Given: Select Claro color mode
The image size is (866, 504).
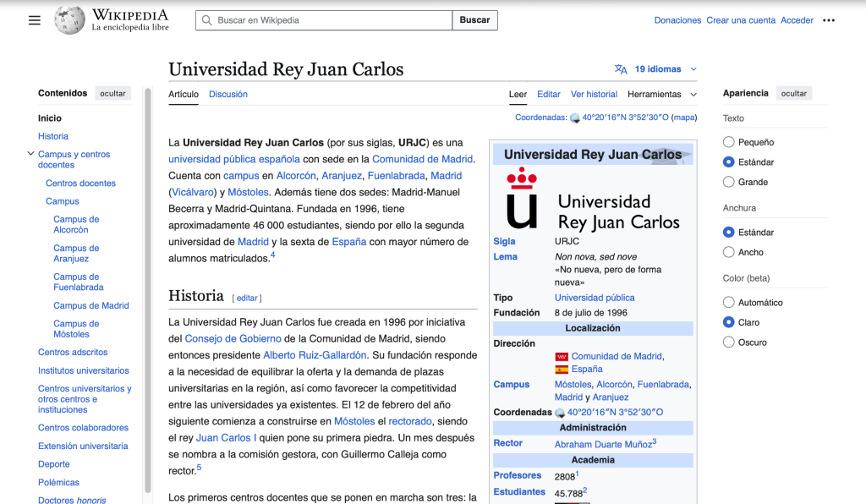Looking at the screenshot, I should tap(728, 322).
